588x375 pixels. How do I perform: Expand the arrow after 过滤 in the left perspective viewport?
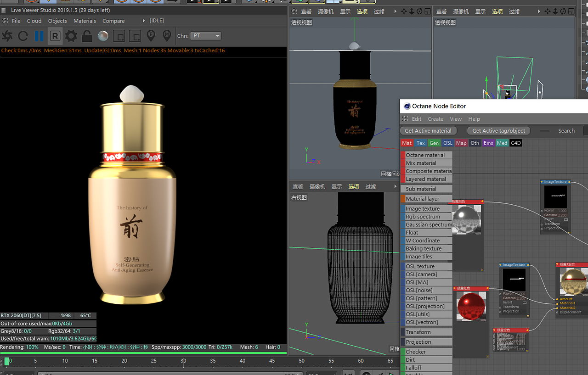click(x=396, y=11)
